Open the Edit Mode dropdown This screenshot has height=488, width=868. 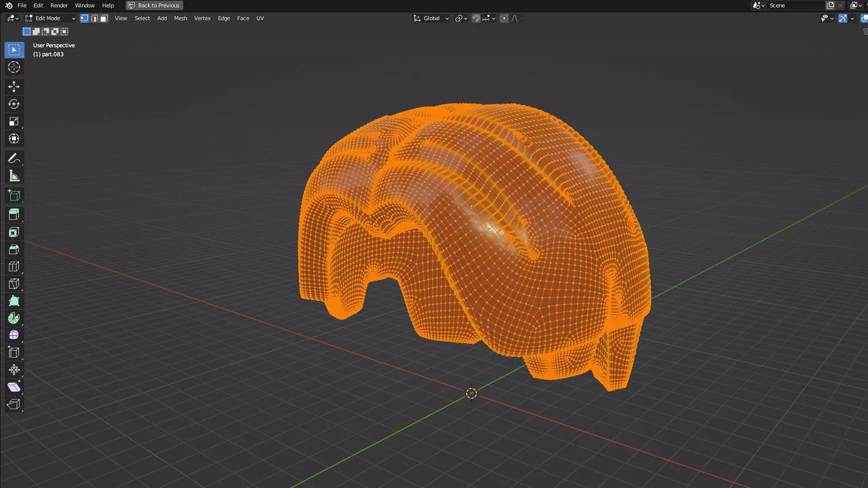50,19
